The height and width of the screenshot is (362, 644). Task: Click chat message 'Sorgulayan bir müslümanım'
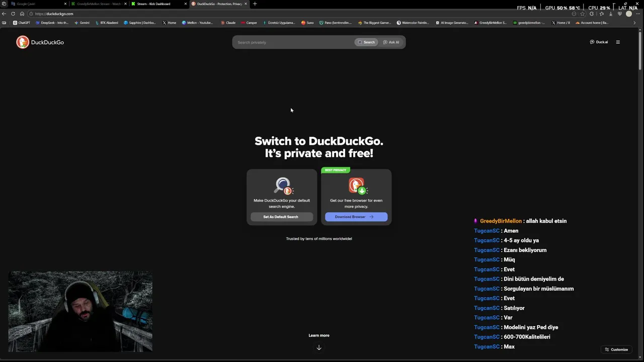tap(539, 289)
